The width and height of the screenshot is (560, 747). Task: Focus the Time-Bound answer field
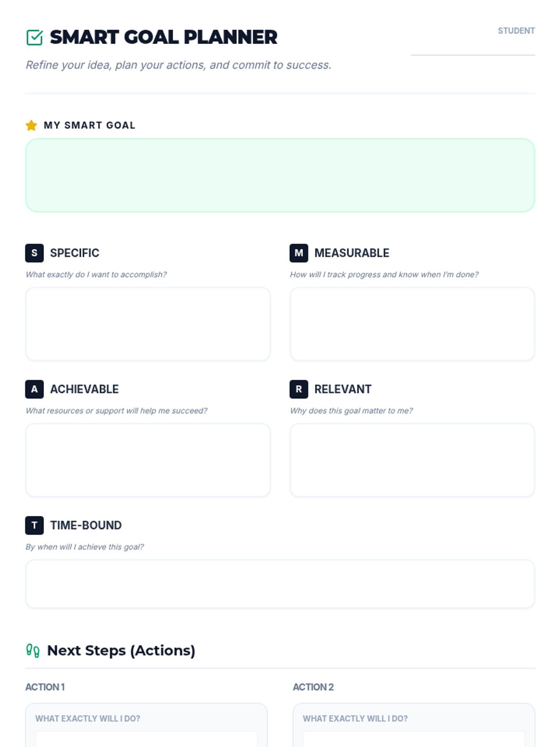pos(280,584)
